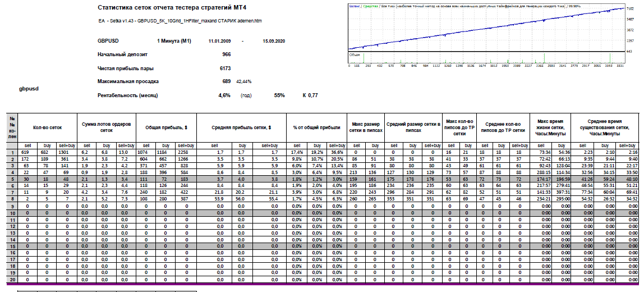Click the '828' total profit cell in row 3
Image resolution: width=644 pixels, height=292 pixels.
point(186,165)
